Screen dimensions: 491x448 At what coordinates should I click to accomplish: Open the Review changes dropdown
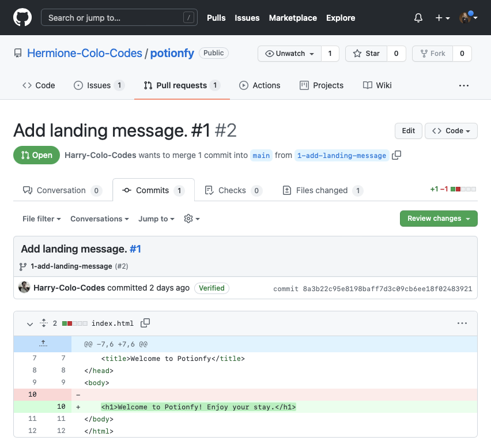pos(439,219)
